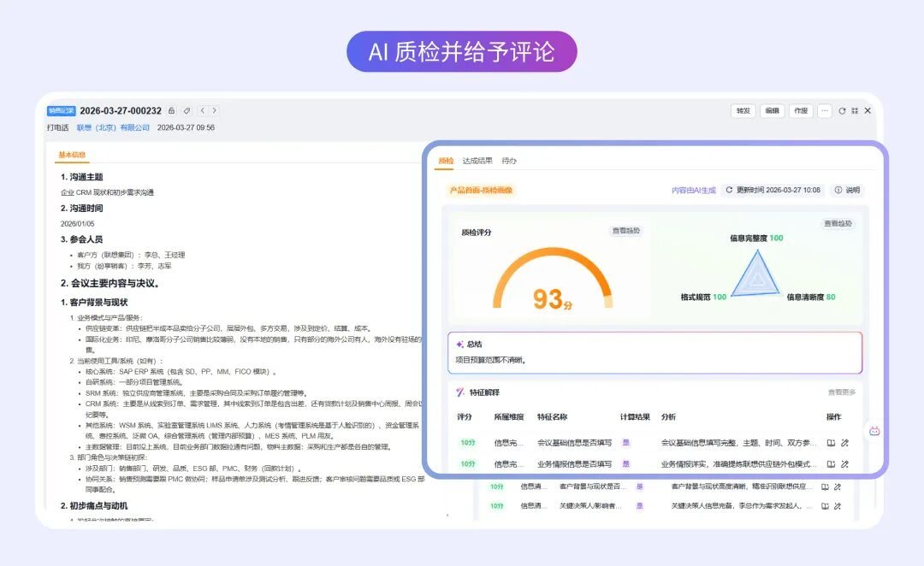Select the 基本信息 tab
Screen dimensions: 924x566
click(72, 155)
